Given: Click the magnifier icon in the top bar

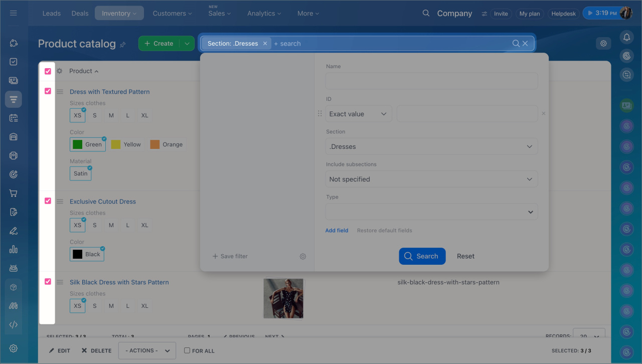Looking at the screenshot, I should click(426, 13).
